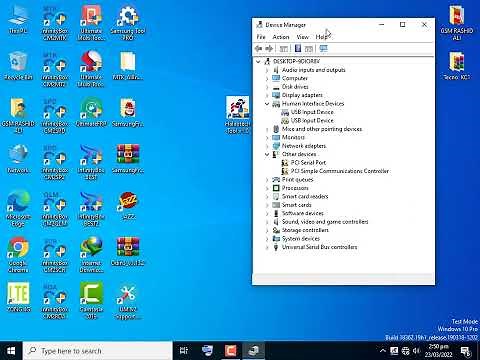
Task: Toggle the show/hide console tree toolbar icon
Action: pos(284,49)
